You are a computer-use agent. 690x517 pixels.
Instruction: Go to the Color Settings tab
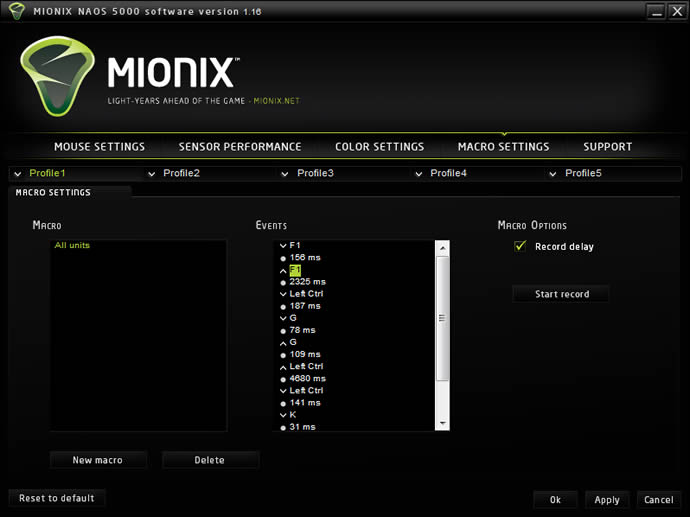379,147
